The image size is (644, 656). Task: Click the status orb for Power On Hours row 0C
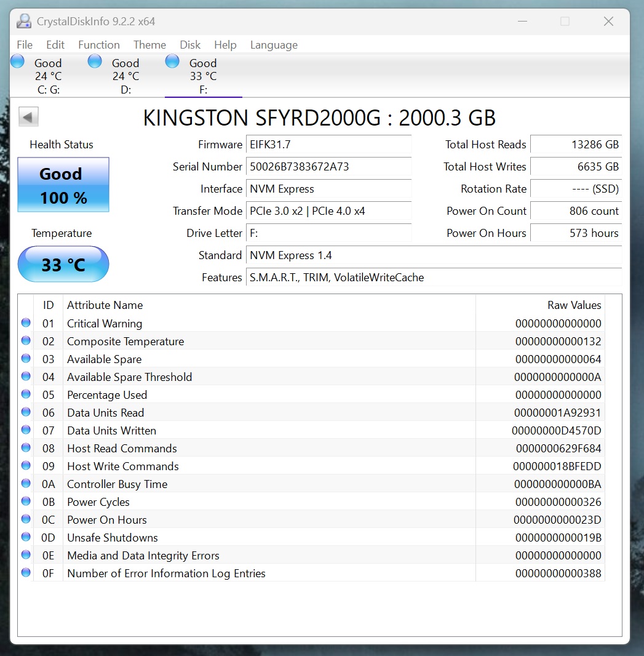click(x=26, y=519)
